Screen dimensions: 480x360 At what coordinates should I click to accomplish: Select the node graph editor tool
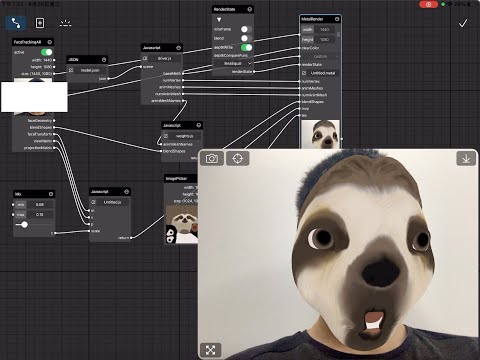click(x=16, y=23)
